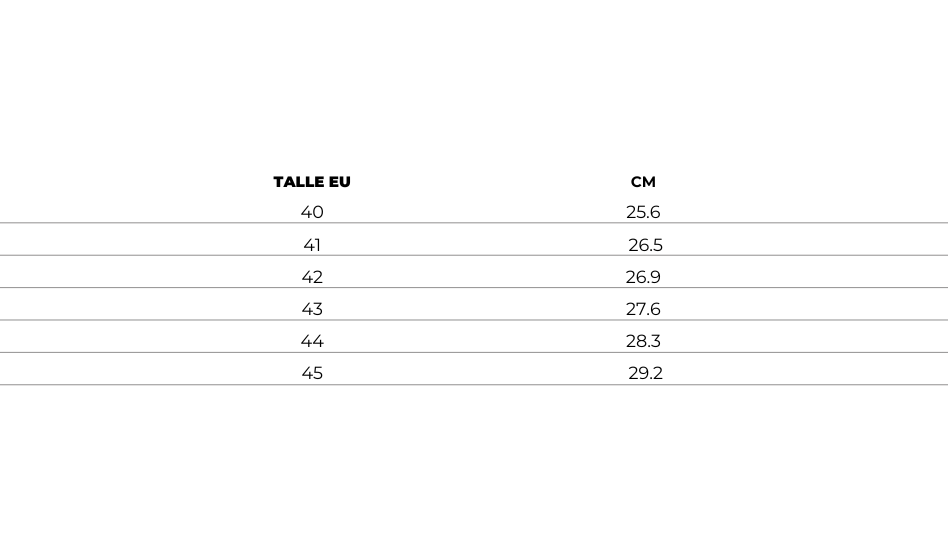Select EU size 44 cell
This screenshot has width=948, height=557.
click(312, 341)
